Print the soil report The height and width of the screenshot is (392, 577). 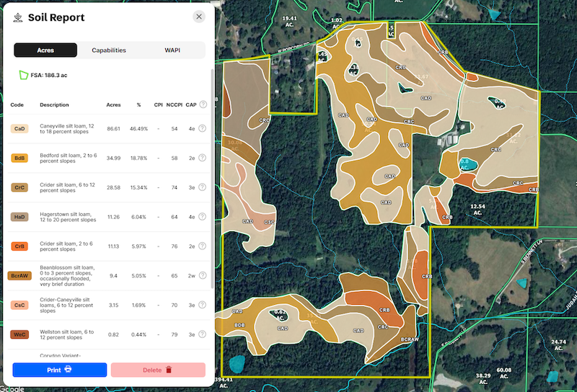click(x=60, y=370)
